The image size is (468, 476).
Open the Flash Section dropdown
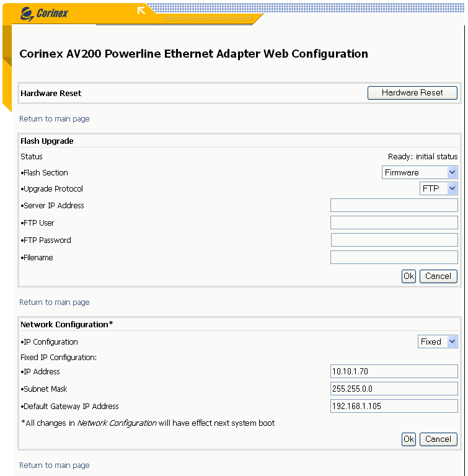click(x=420, y=172)
